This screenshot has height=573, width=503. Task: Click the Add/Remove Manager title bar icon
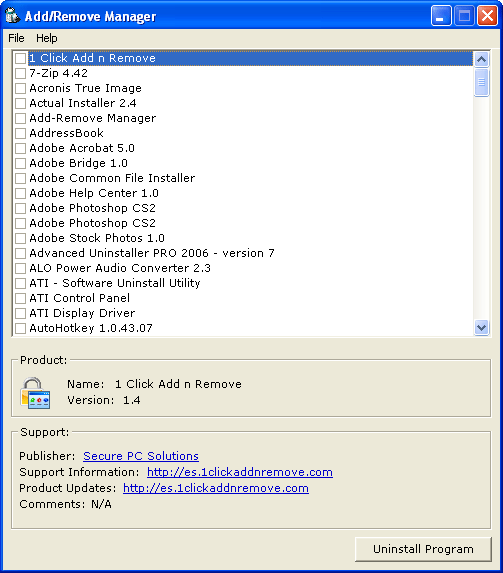[x=12, y=16]
